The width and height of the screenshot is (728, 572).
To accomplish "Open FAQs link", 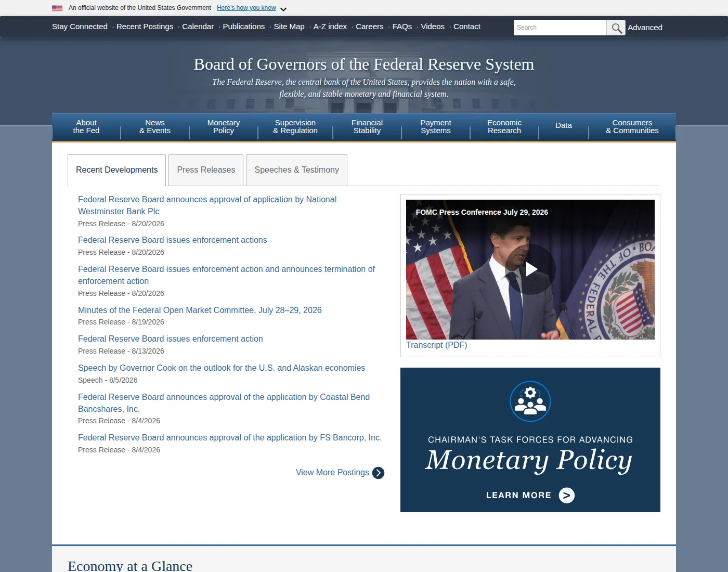I will 402,27.
